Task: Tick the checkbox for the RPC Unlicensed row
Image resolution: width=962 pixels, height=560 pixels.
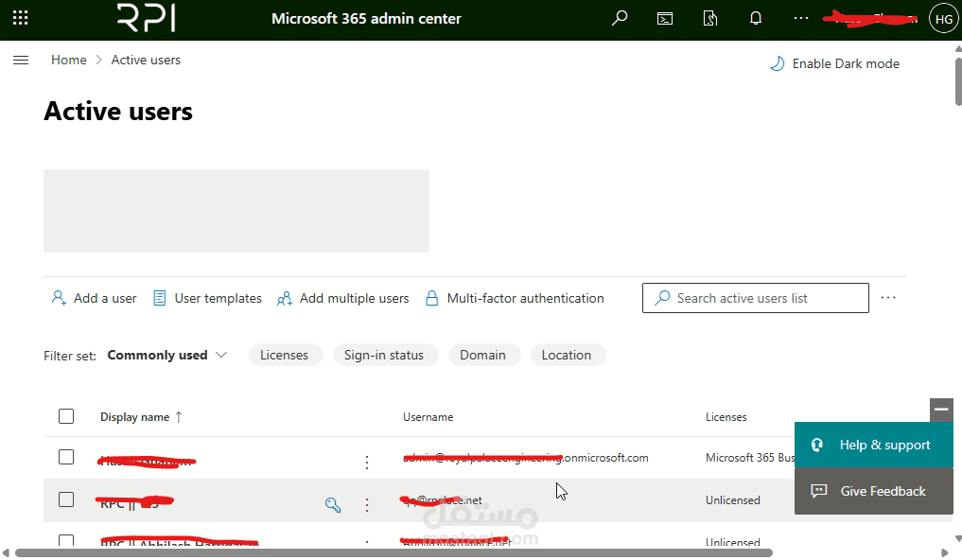Action: (66, 499)
